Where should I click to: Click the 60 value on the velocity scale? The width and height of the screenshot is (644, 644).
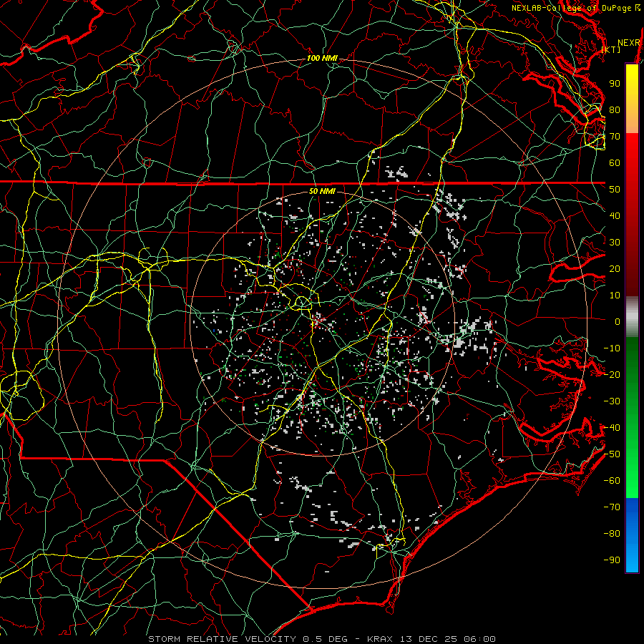coord(615,162)
